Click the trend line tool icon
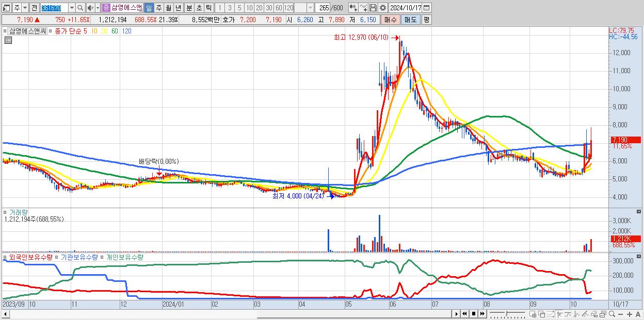Screen dimensions: 644x320 pyautogui.click(x=568, y=314)
